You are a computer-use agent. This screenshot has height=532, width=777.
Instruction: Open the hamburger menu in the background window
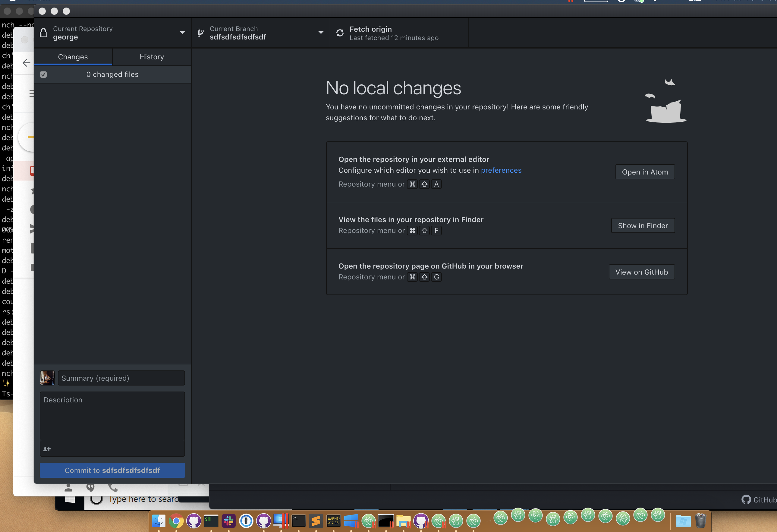click(31, 94)
